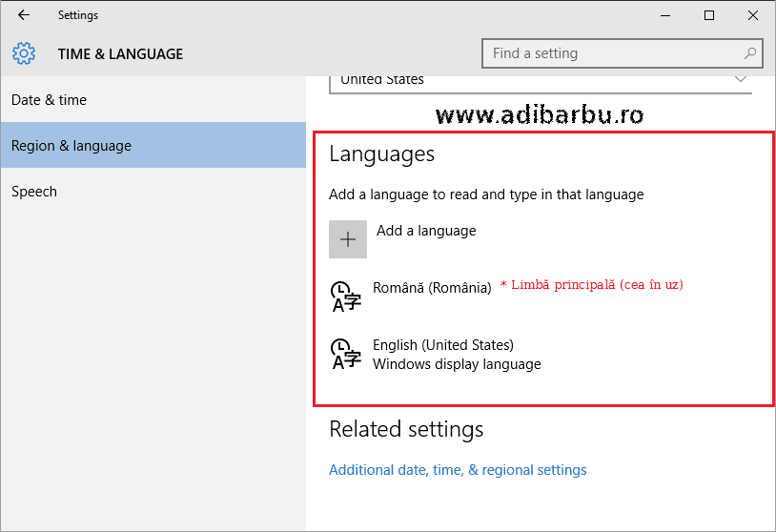Open the Date & time section
This screenshot has width=776, height=532.
pos(49,100)
